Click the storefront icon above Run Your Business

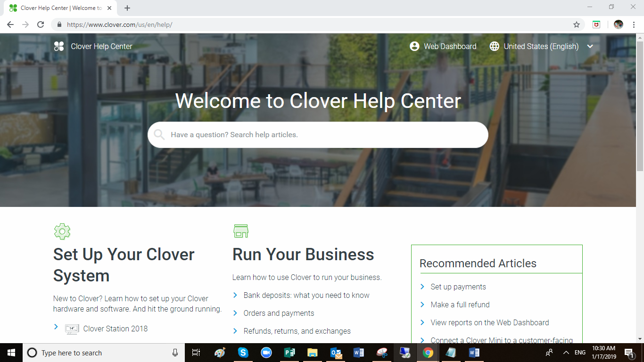[x=240, y=231]
